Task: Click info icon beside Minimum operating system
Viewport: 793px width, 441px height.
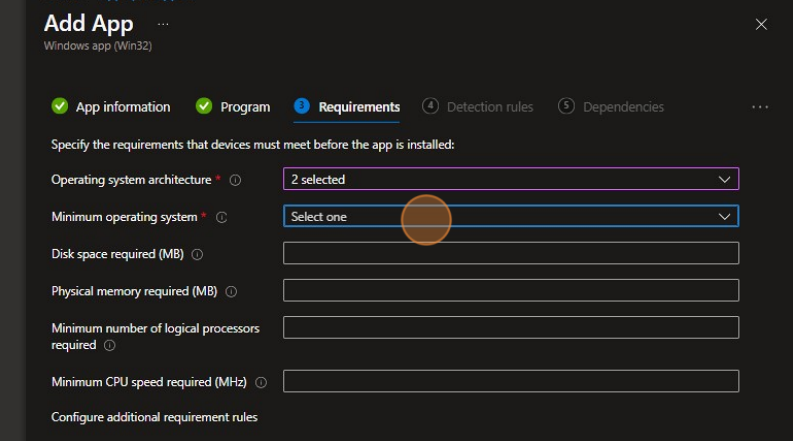Action: 222,217
